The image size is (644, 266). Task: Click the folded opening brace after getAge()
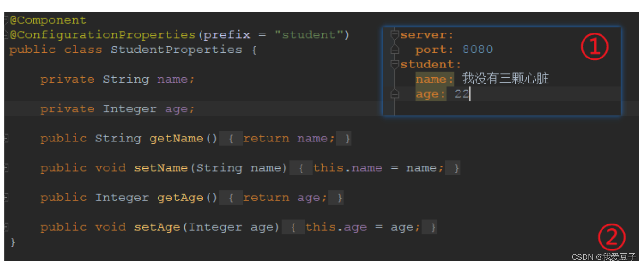coord(231,198)
